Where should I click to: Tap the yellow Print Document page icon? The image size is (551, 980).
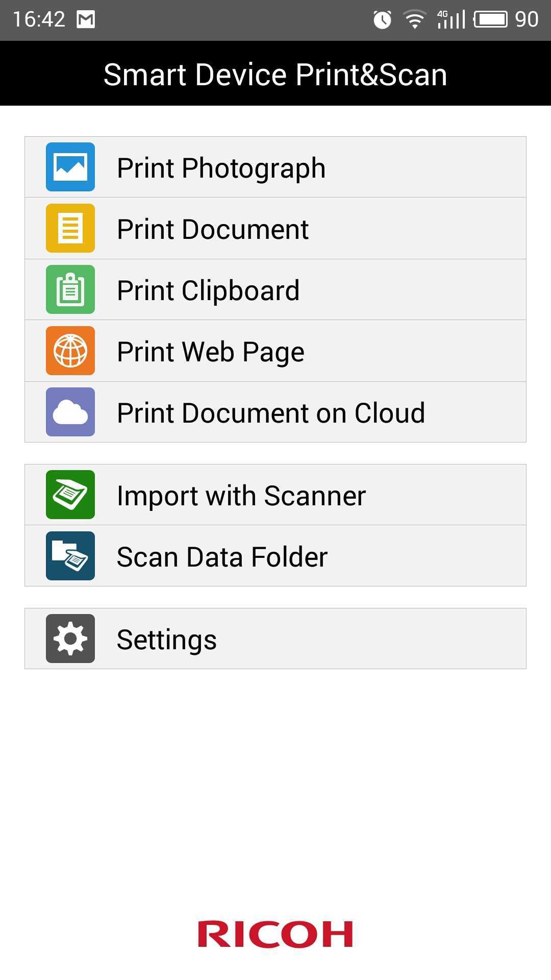pyautogui.click(x=70, y=228)
